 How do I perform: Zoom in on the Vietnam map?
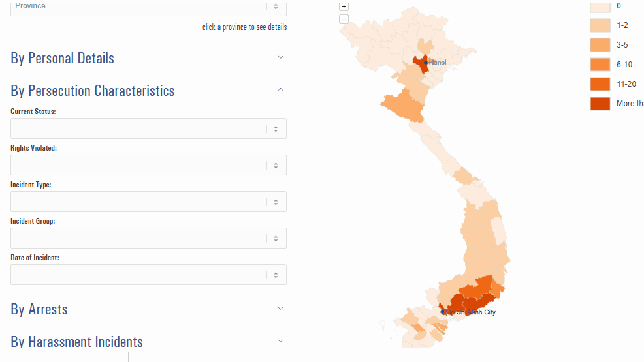(x=344, y=7)
